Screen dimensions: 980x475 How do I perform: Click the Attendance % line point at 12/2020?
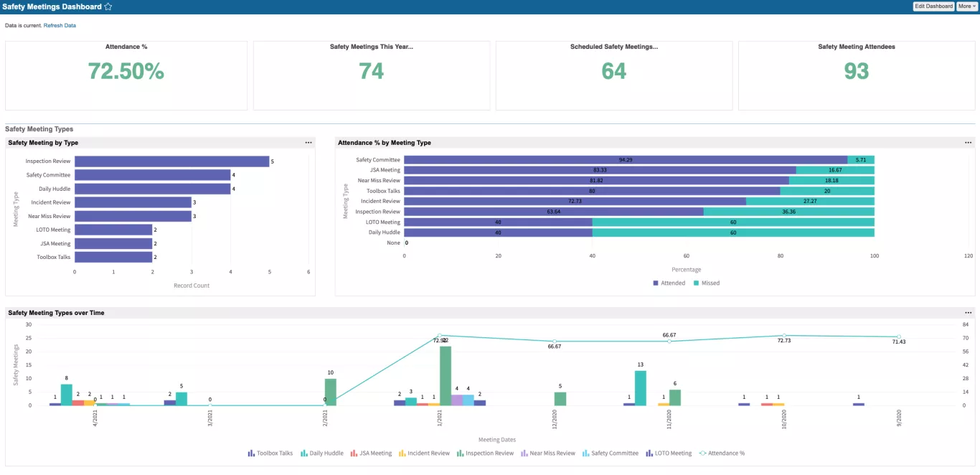pos(555,342)
